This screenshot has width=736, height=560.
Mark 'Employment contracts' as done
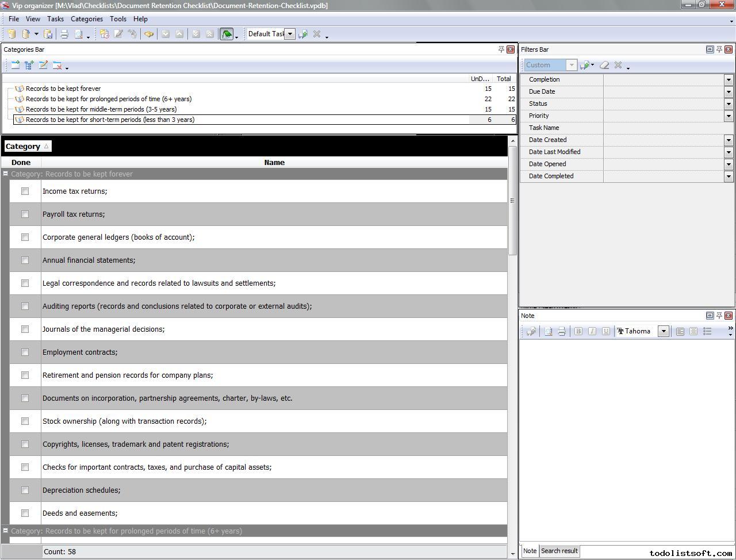click(25, 352)
